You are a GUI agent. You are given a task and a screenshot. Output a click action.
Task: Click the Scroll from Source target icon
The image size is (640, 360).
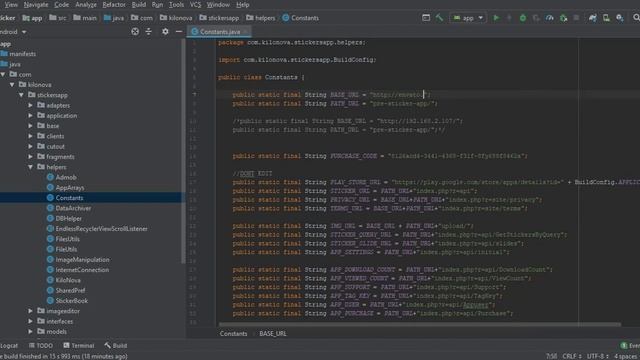tap(135, 31)
